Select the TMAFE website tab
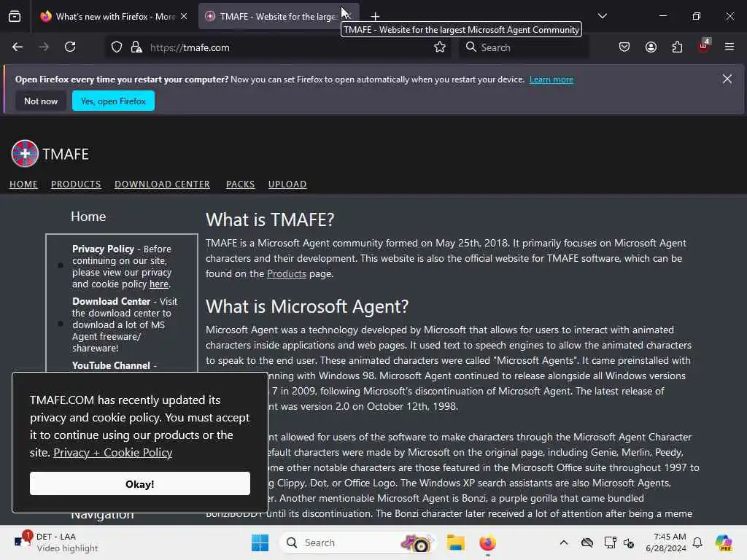This screenshot has height=560, width=747. coord(279,16)
